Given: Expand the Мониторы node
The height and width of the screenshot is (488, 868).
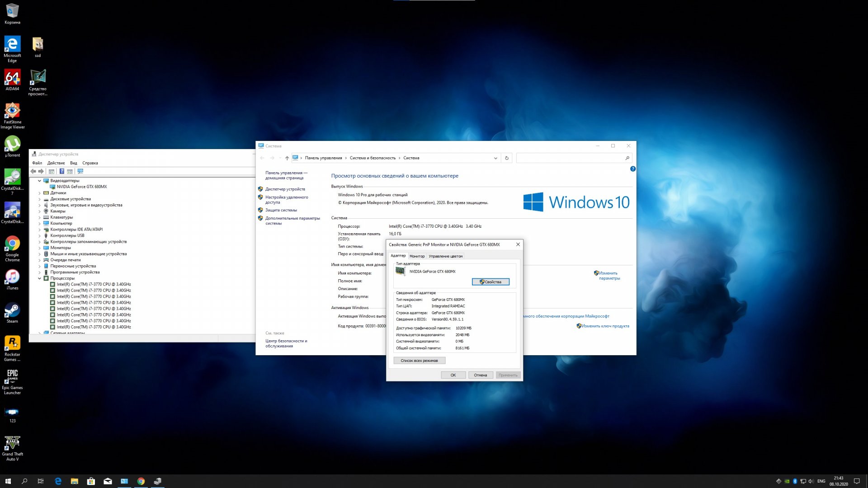Looking at the screenshot, I should coord(40,248).
